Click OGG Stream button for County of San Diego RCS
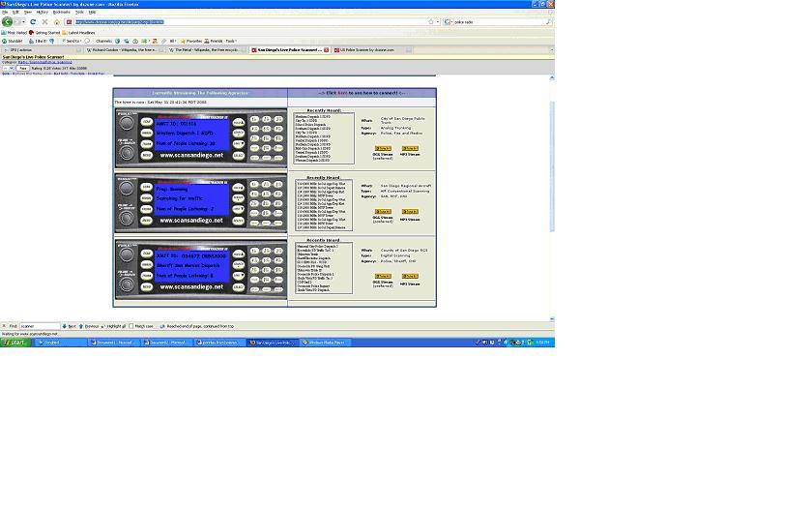 [383, 277]
